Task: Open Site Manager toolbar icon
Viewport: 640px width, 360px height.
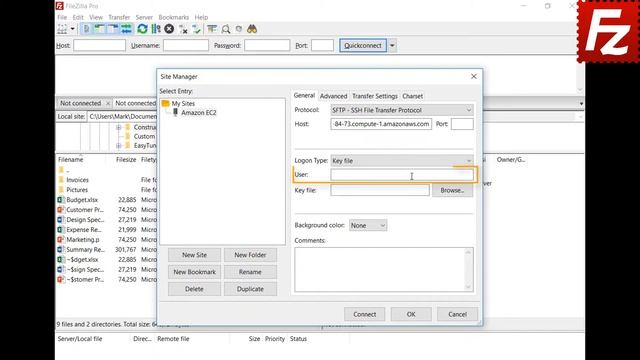Action: 62,29
